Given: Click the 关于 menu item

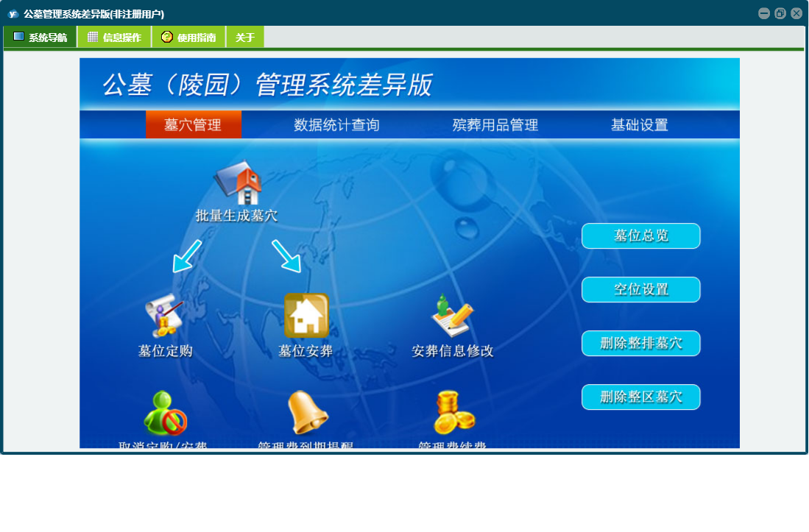Looking at the screenshot, I should [x=245, y=38].
